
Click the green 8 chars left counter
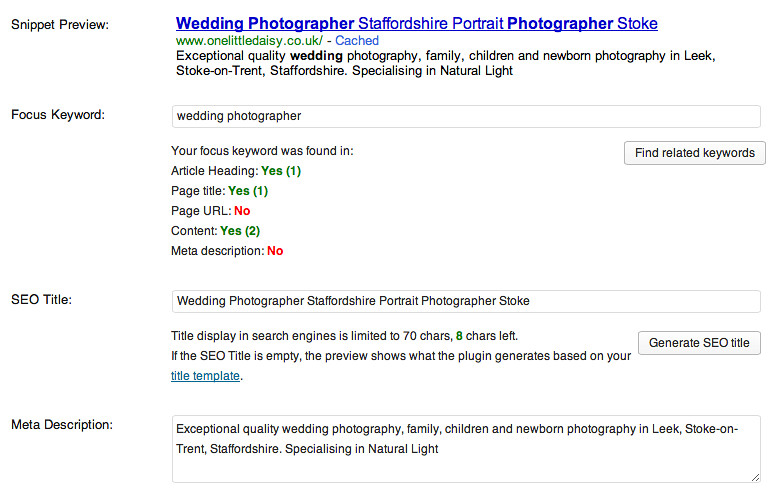click(x=459, y=336)
